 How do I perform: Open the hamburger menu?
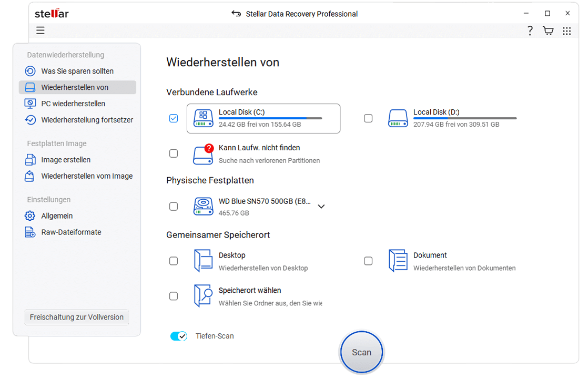point(40,30)
